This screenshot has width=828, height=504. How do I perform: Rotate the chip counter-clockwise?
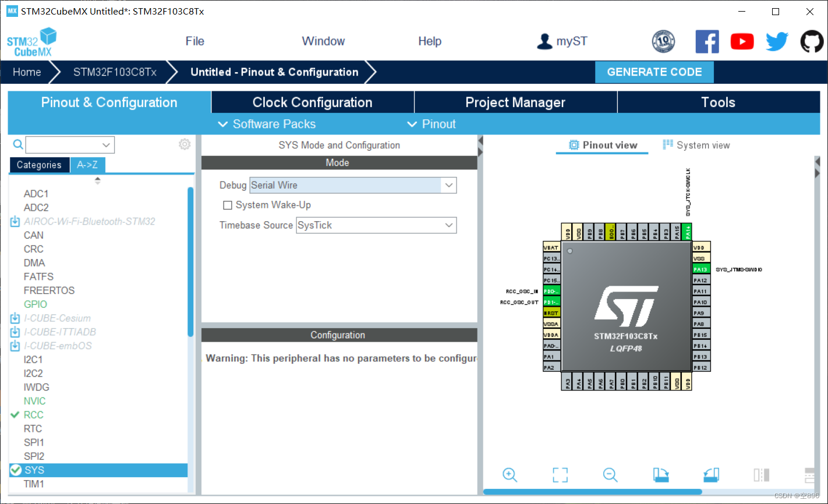click(x=712, y=475)
